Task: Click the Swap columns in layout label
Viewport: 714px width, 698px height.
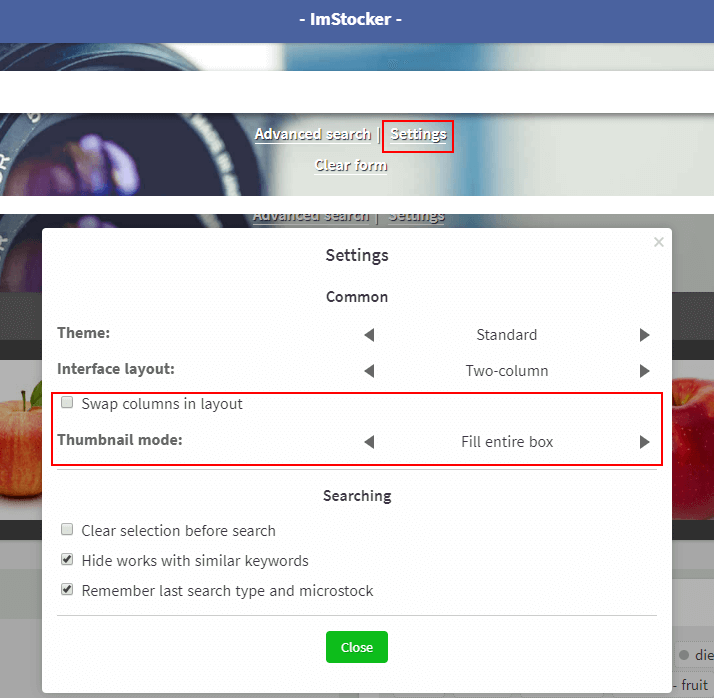Action: click(x=162, y=404)
